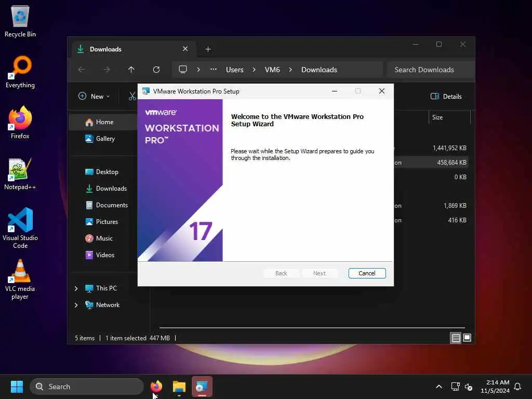Close the VMware Workstation Pro Setup dialog

click(x=382, y=91)
